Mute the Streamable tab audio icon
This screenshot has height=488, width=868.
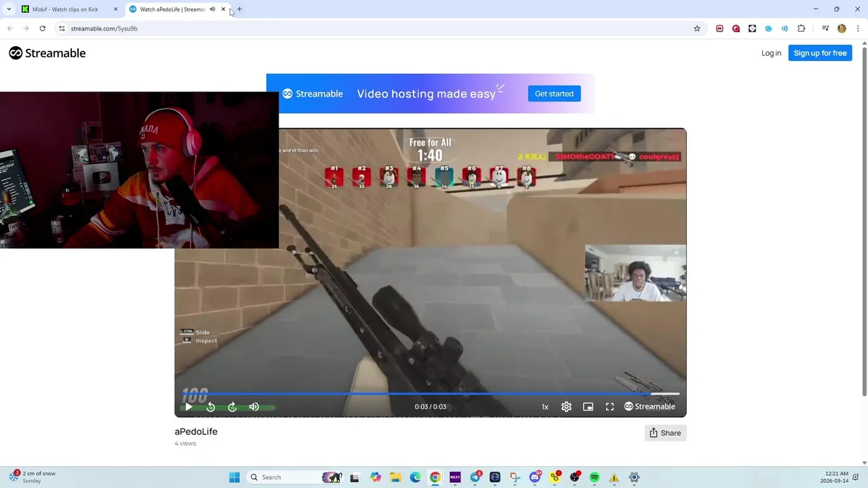point(212,9)
